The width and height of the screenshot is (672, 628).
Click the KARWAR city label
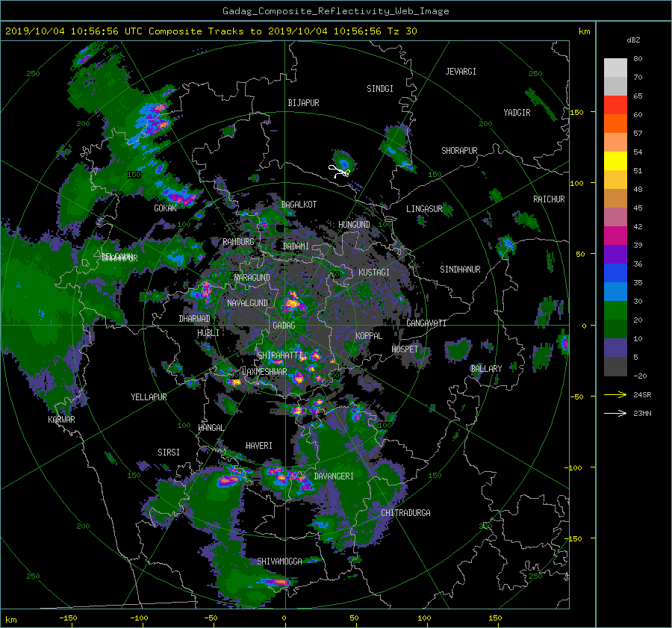tap(61, 420)
